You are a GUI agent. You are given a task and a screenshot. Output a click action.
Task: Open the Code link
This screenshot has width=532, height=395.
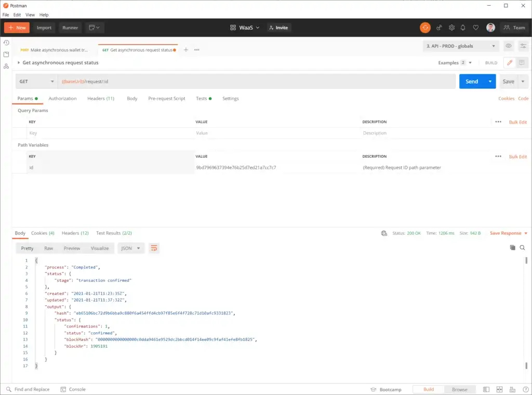(523, 98)
